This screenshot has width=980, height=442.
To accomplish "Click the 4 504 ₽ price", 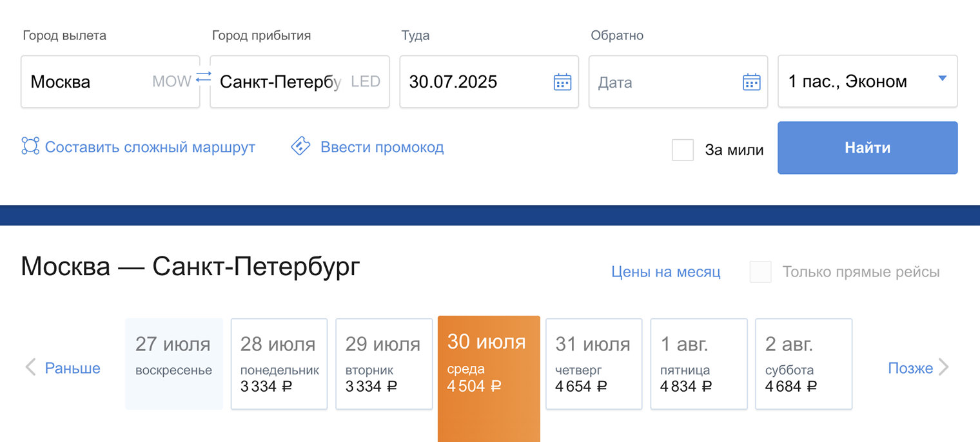I will [474, 386].
